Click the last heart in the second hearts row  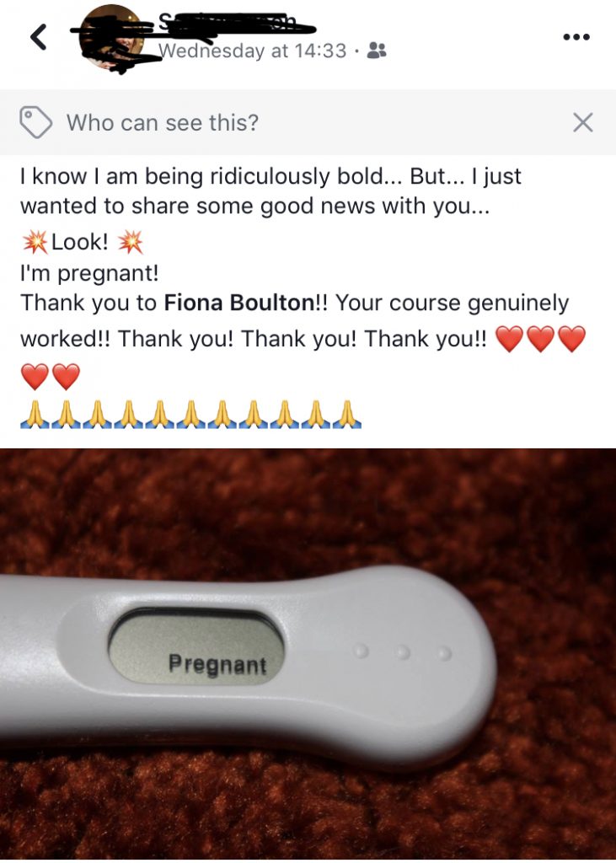coord(66,377)
